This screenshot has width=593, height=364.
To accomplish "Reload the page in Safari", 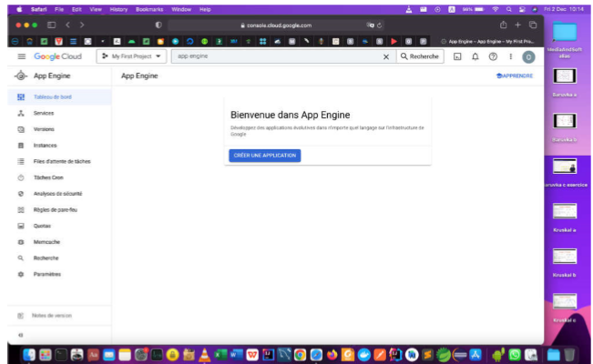I will [379, 25].
